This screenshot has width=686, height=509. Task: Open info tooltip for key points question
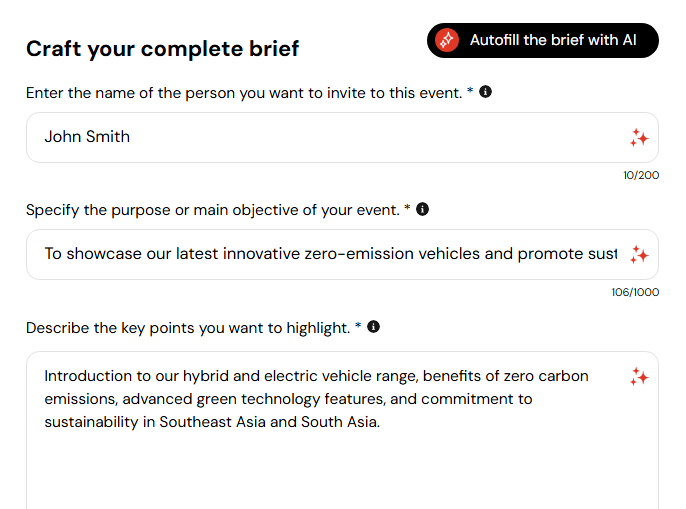click(x=373, y=326)
